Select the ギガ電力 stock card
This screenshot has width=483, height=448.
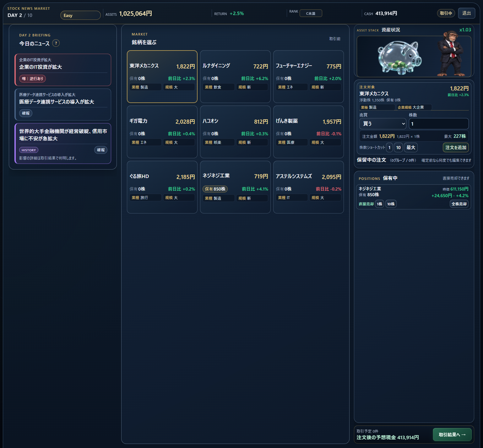[x=162, y=132]
